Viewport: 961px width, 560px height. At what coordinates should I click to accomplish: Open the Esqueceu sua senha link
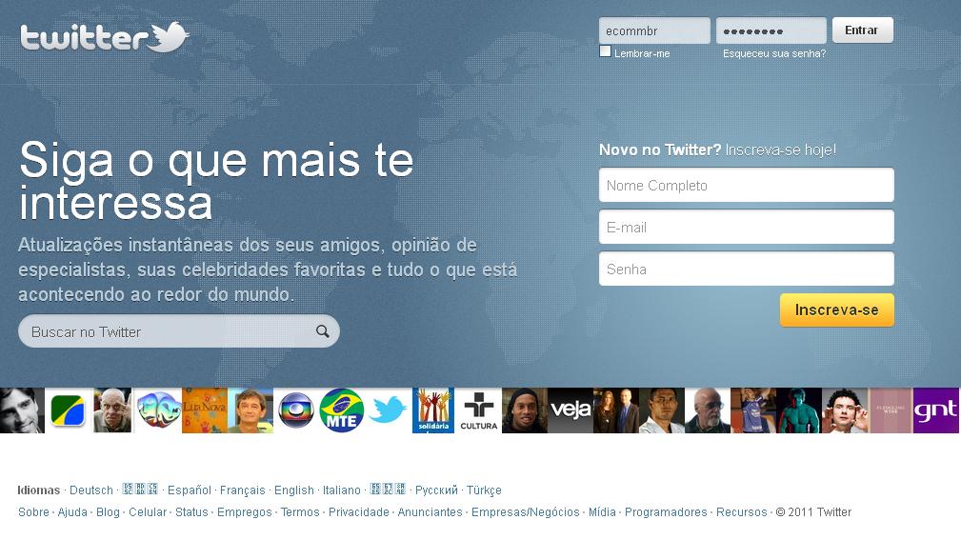coord(774,54)
